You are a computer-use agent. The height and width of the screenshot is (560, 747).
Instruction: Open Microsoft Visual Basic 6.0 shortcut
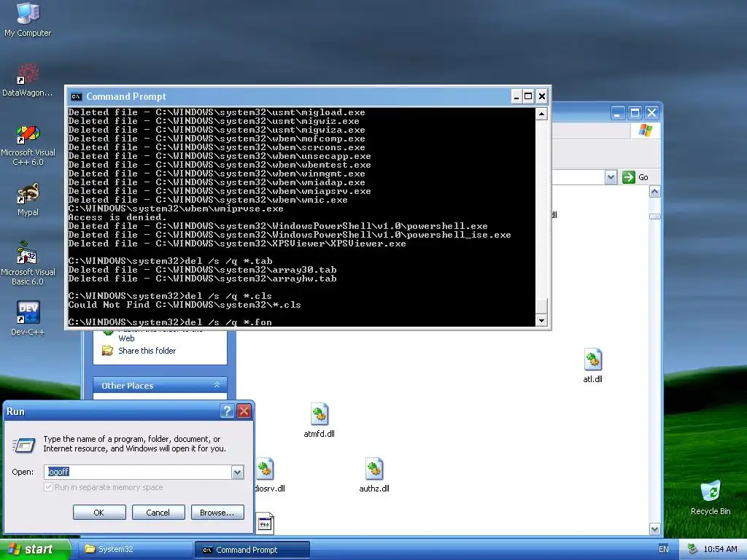28,262
